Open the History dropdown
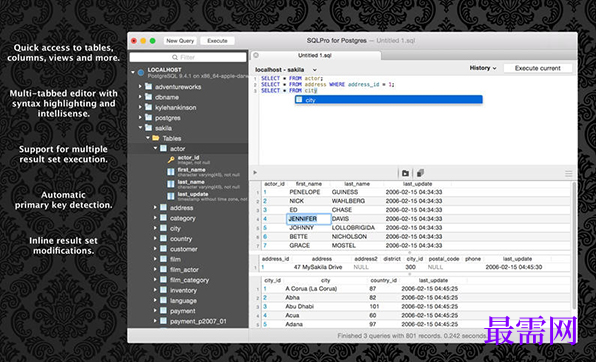This screenshot has height=362, width=596. coord(483,68)
